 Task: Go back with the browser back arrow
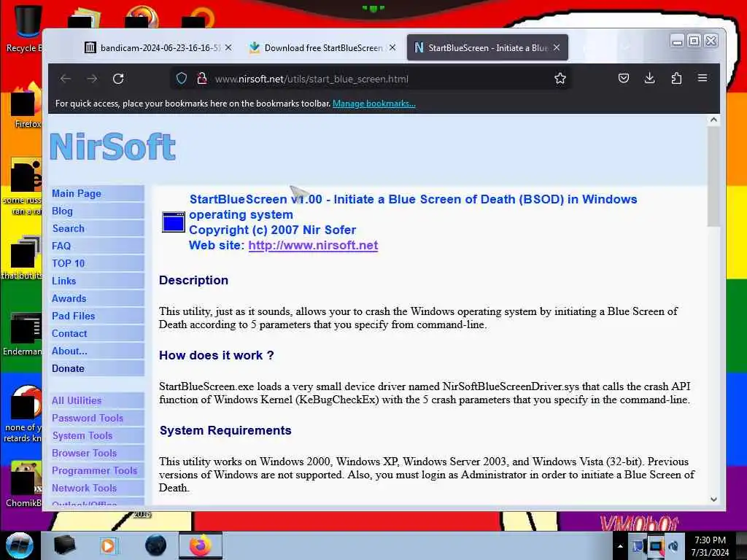click(x=66, y=79)
